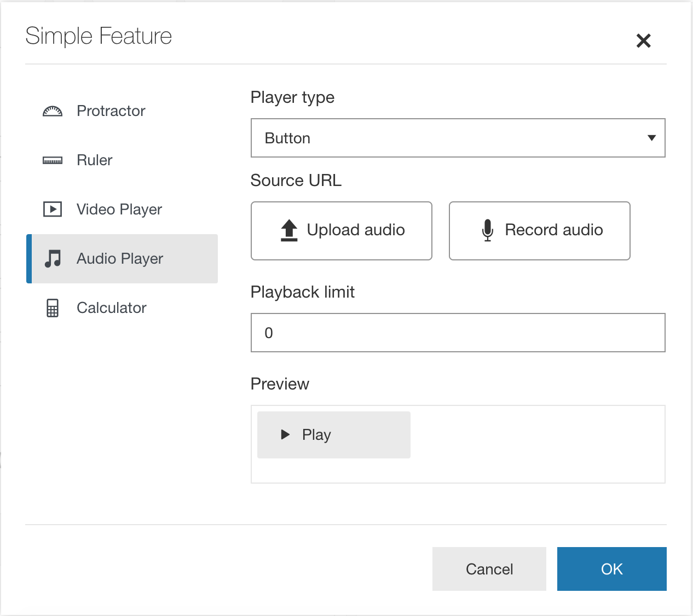Click the microphone icon for recording
This screenshot has width=693, height=616.
pos(487,230)
